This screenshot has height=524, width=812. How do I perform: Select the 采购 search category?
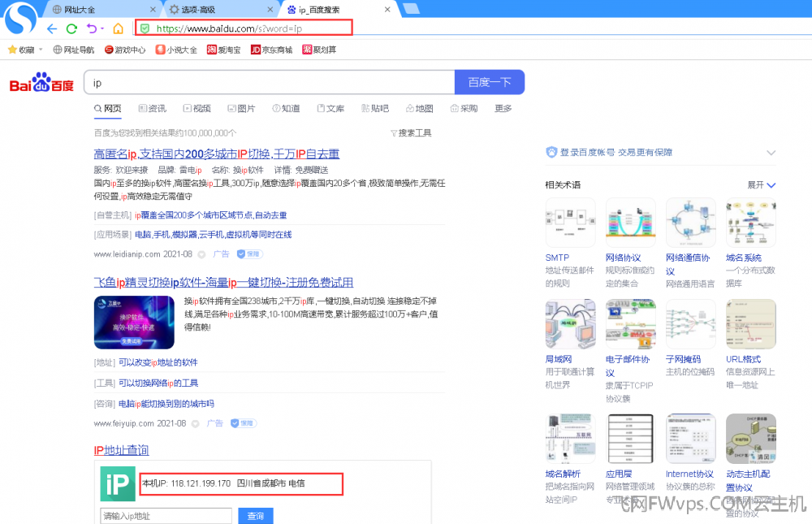click(x=464, y=108)
